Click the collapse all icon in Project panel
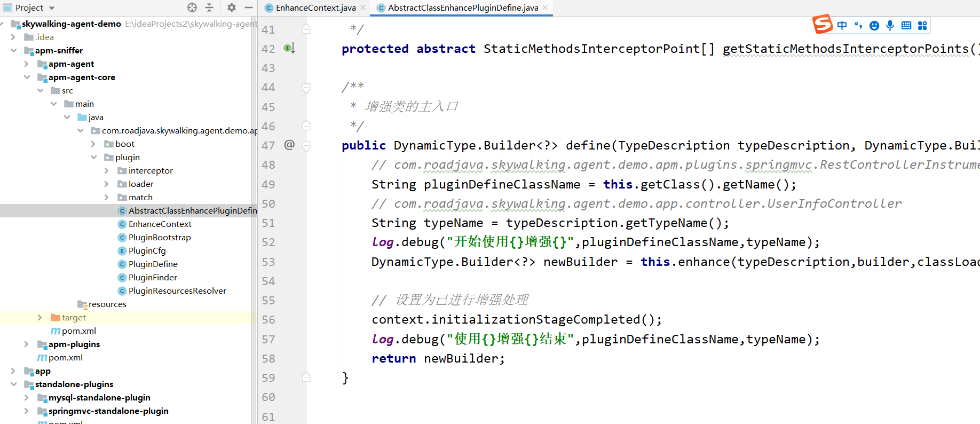 (209, 7)
